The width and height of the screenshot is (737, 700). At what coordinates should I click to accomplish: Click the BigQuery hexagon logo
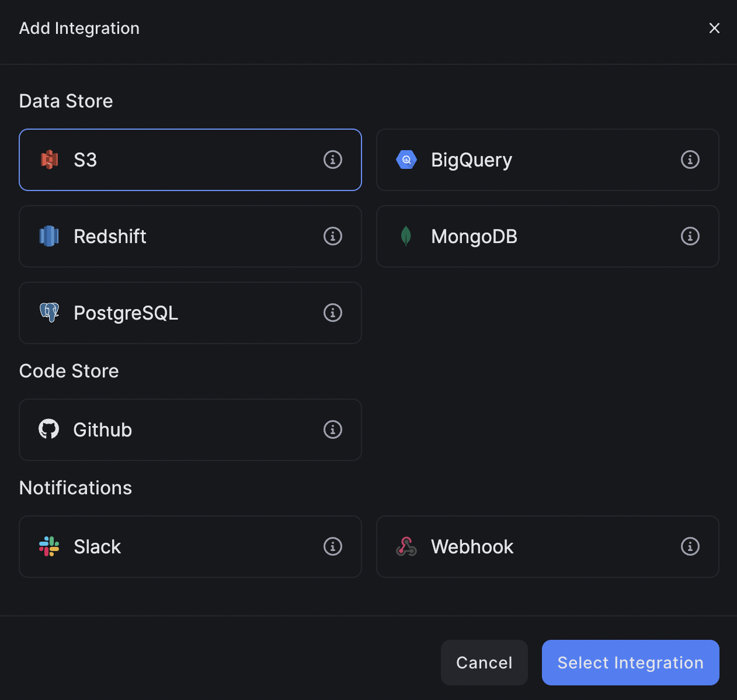click(x=406, y=160)
